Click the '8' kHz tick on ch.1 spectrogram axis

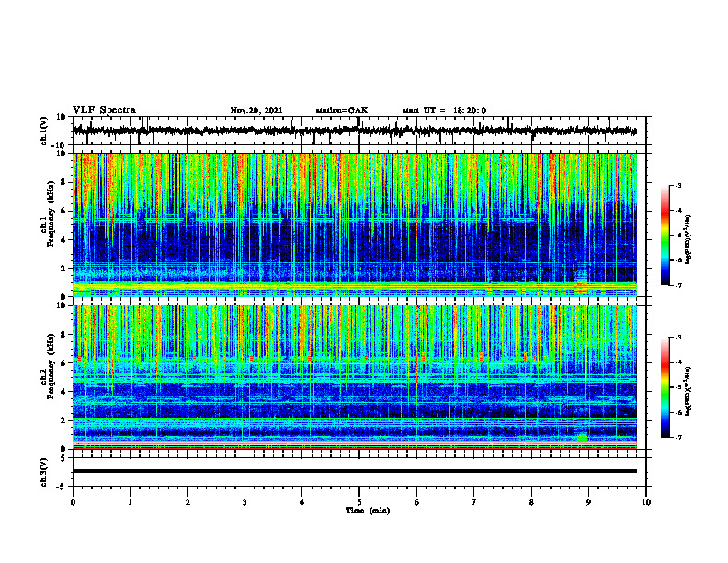(x=64, y=182)
